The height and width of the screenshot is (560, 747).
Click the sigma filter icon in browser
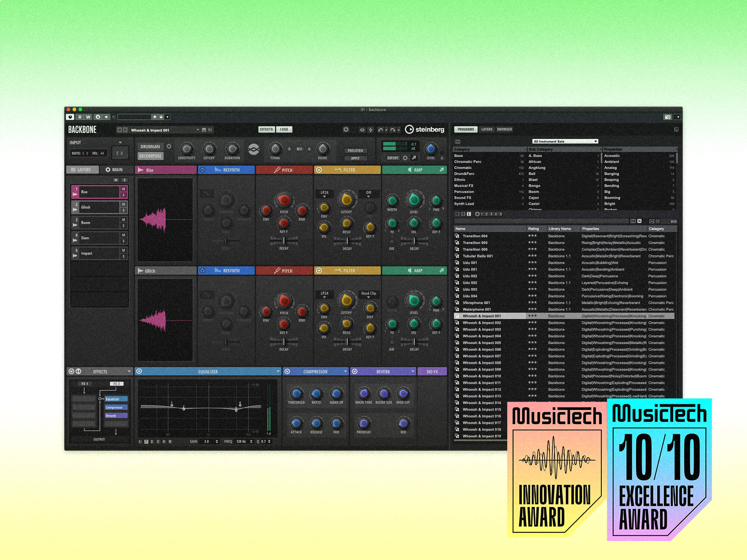pyautogui.click(x=469, y=214)
